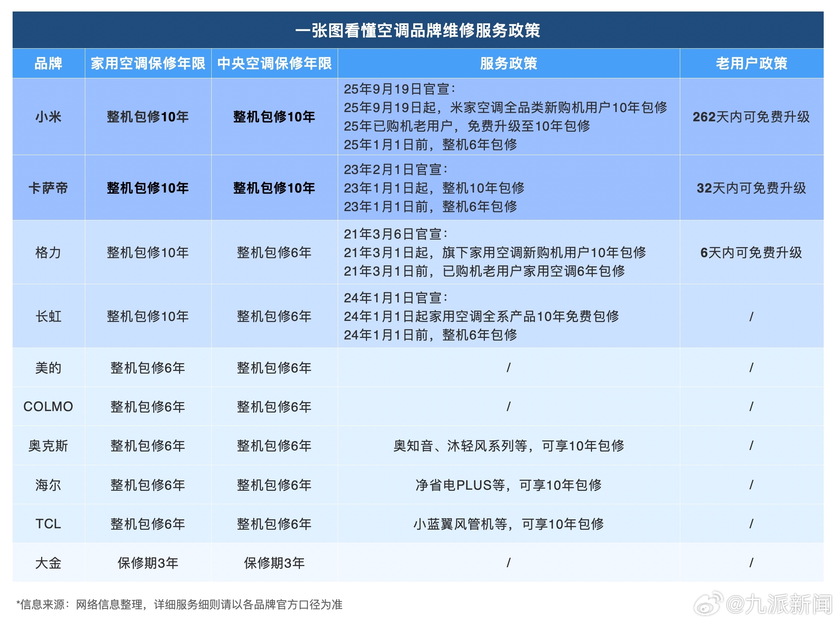This screenshot has width=840, height=624.
Task: Select 卡萨帝 central AC 整机包修10年 cell
Action: pyautogui.click(x=274, y=188)
